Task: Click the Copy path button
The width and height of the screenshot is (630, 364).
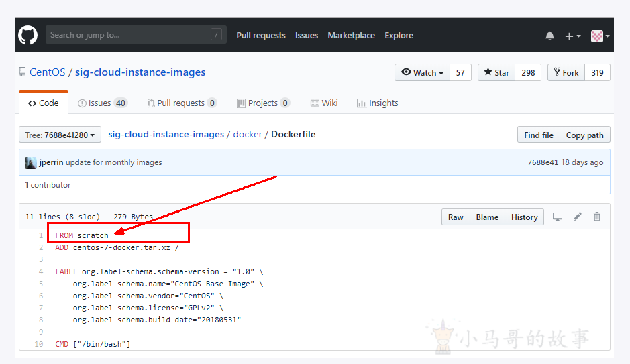Action: point(584,135)
